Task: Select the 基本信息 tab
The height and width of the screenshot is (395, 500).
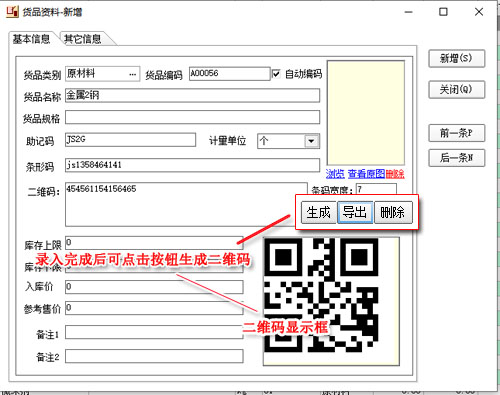Action: click(x=31, y=39)
